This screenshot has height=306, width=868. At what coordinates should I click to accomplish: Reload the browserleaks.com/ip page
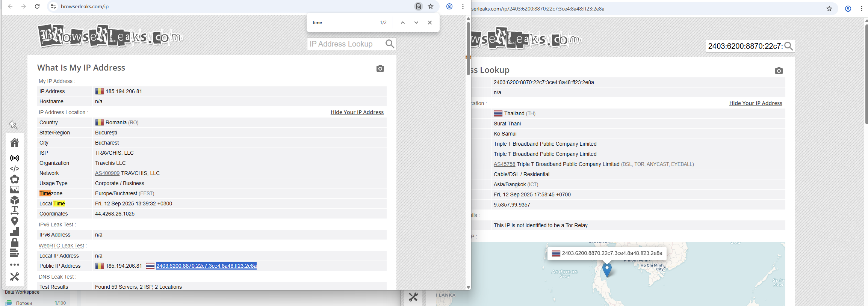[37, 6]
